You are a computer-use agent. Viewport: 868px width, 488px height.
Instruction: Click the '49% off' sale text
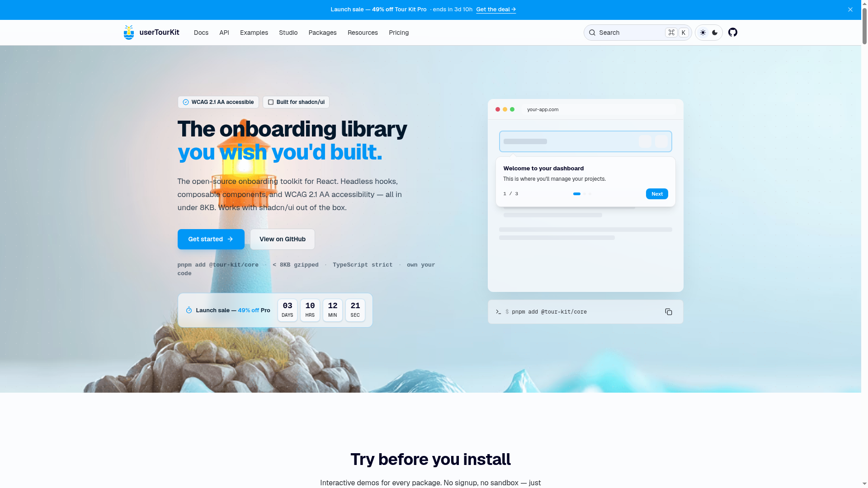pyautogui.click(x=248, y=310)
